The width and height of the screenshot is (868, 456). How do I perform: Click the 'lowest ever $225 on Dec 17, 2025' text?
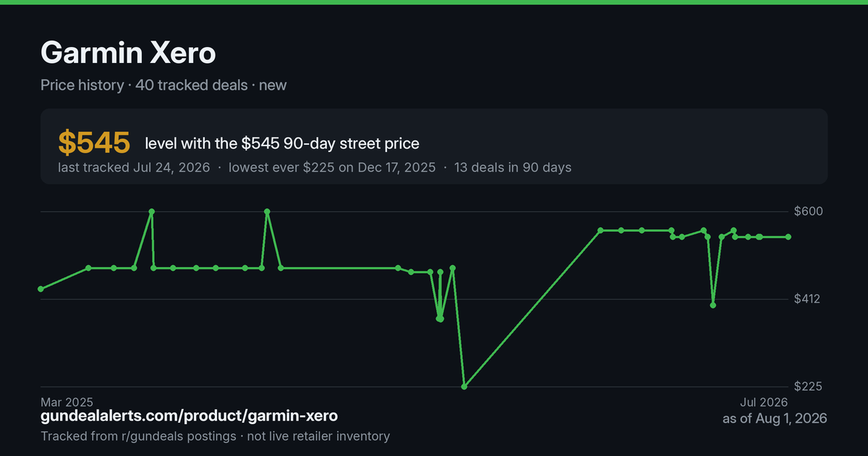pyautogui.click(x=332, y=167)
